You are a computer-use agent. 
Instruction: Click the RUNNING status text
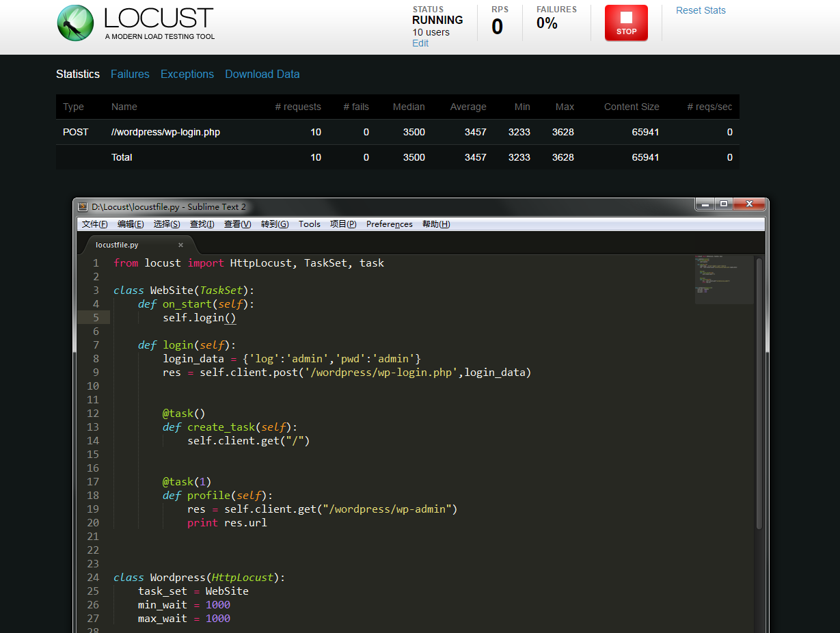437,20
